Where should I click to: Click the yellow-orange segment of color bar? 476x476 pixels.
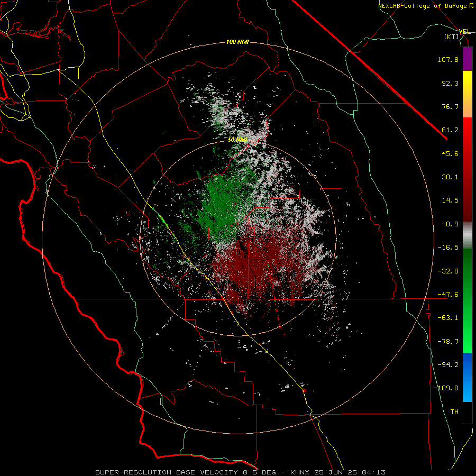click(x=467, y=94)
